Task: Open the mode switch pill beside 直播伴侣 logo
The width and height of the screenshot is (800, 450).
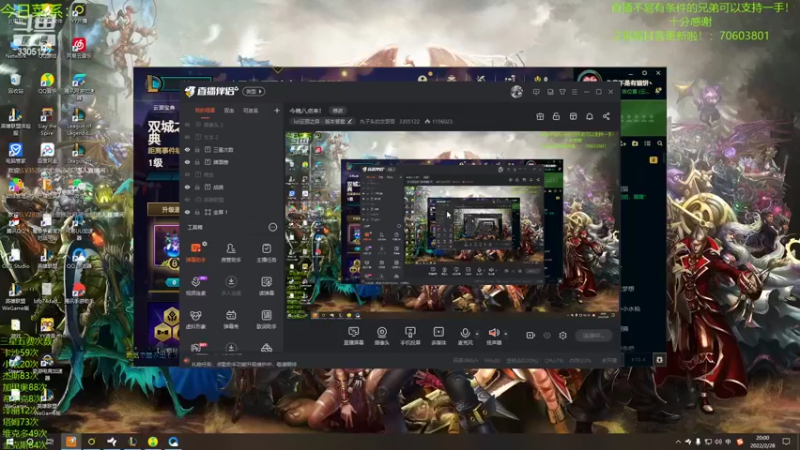Action: tap(254, 91)
